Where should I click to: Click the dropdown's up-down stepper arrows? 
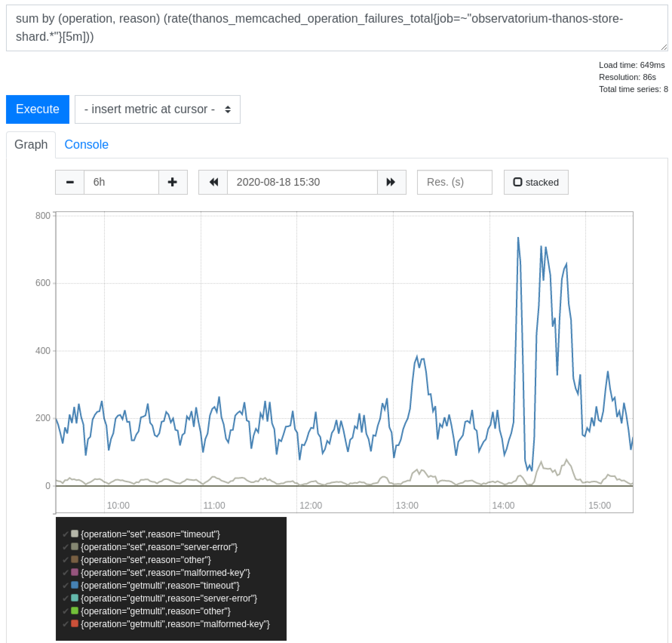pos(228,109)
